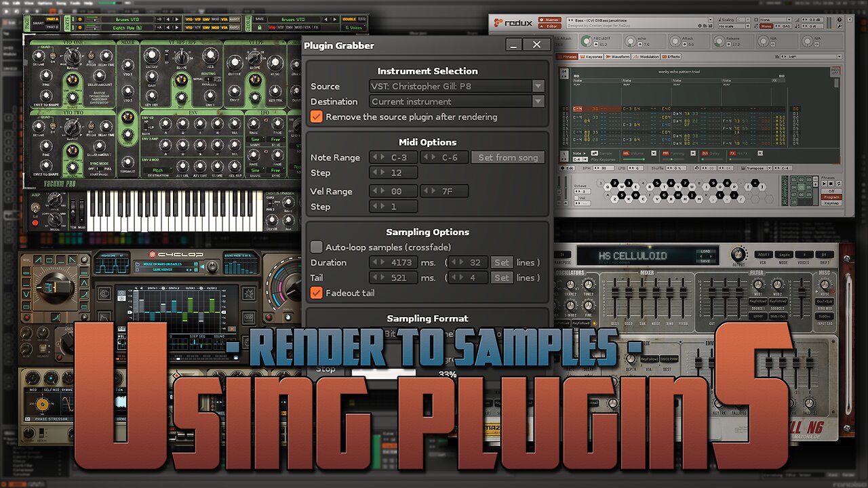
Task: Open Redux settings with the wrench icon
Action: [x=840, y=26]
